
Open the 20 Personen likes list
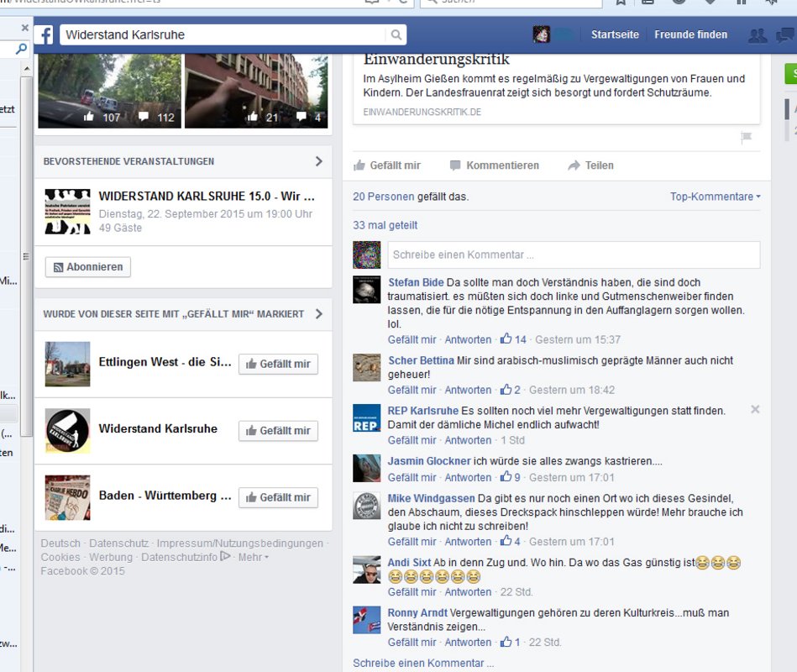pos(384,197)
